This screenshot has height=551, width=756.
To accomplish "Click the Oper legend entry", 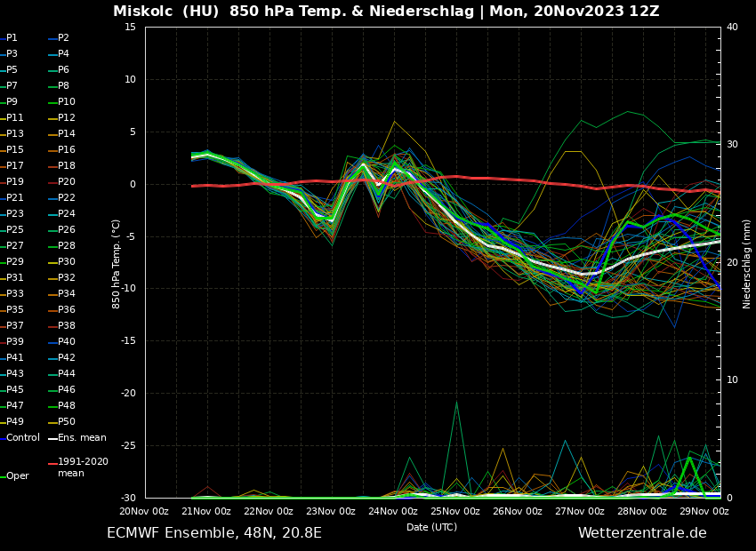I will pyautogui.click(x=17, y=476).
